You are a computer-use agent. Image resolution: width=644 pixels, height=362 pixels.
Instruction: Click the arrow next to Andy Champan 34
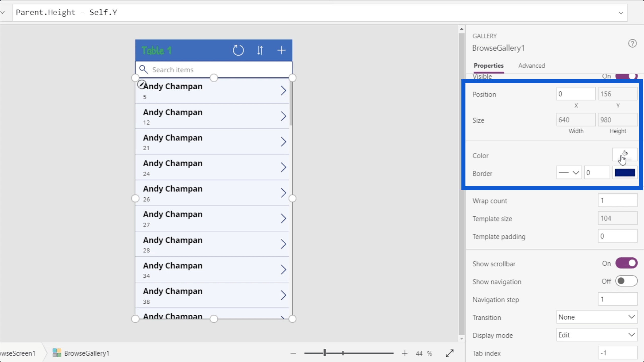[x=283, y=269]
